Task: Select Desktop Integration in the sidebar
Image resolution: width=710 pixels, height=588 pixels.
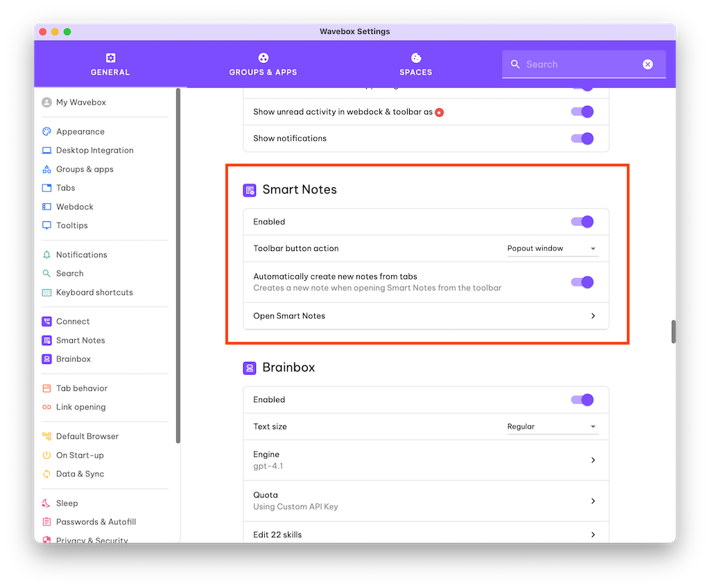Action: pos(94,150)
